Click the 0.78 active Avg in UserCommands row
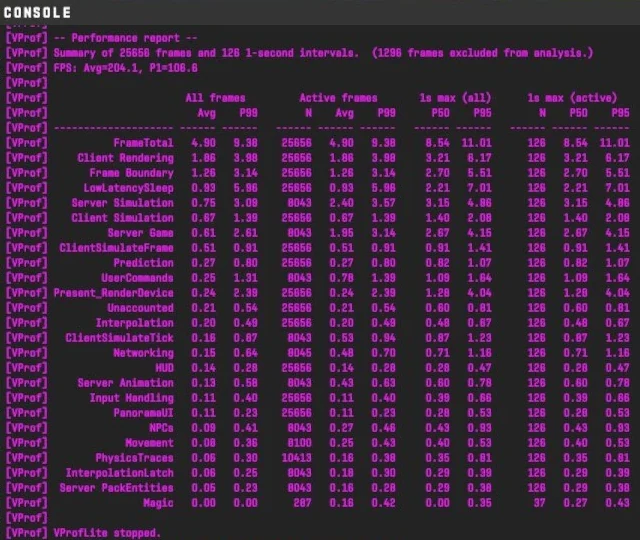 tap(341, 278)
